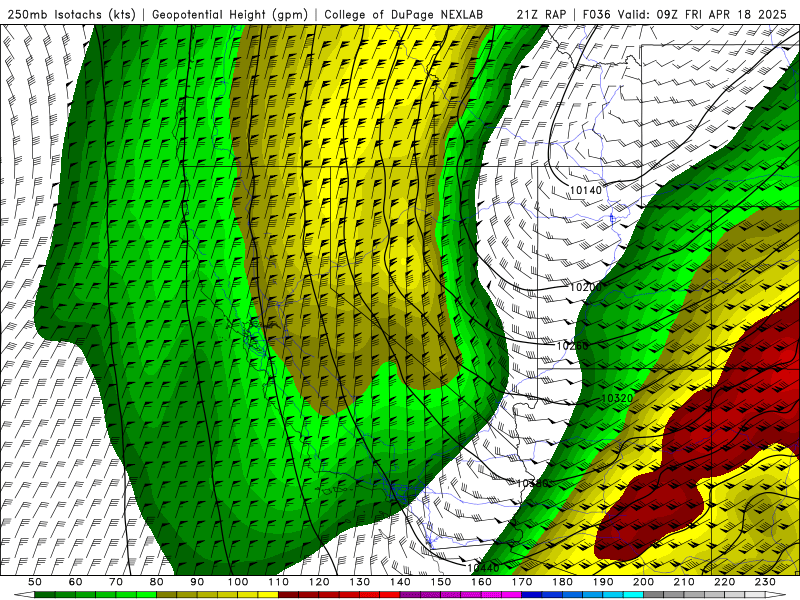800x600 pixels.
Task: Click the 130 tick label on the color scale
Action: coord(359,582)
